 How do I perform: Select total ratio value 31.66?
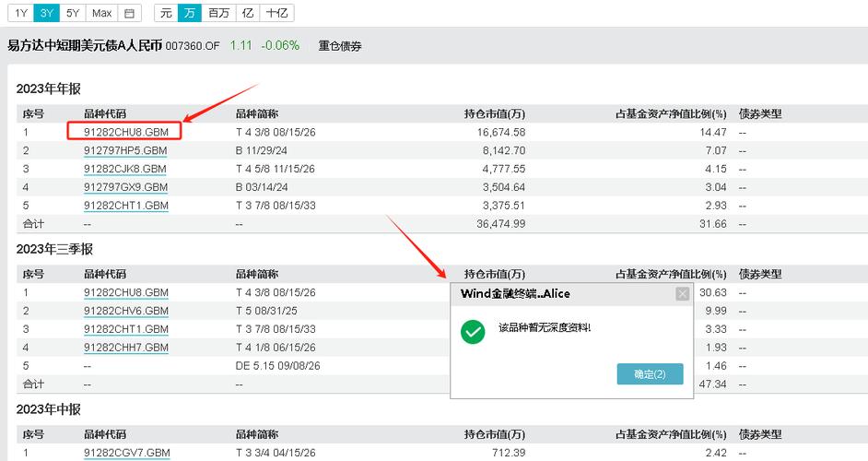coord(713,223)
